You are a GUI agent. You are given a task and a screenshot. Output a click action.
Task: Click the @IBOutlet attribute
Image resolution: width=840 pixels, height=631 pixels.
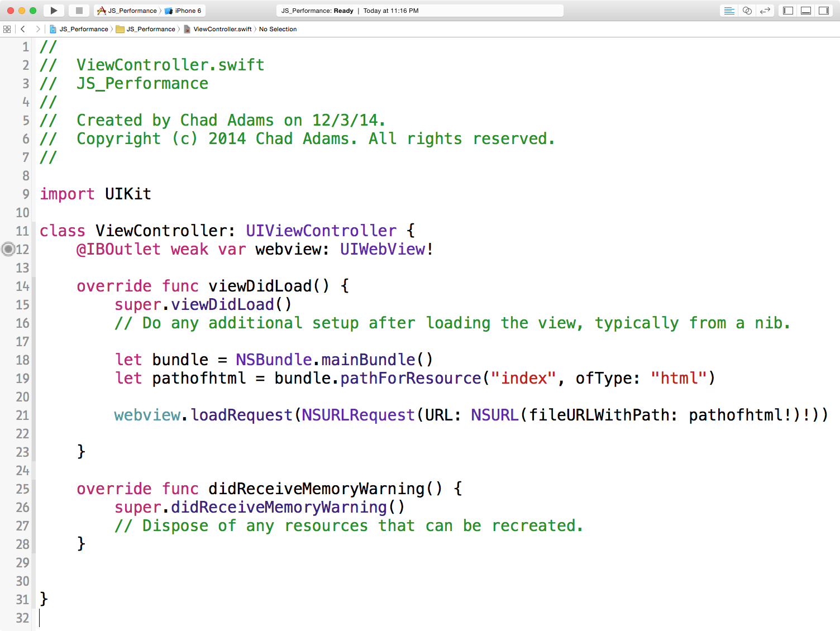(x=118, y=249)
